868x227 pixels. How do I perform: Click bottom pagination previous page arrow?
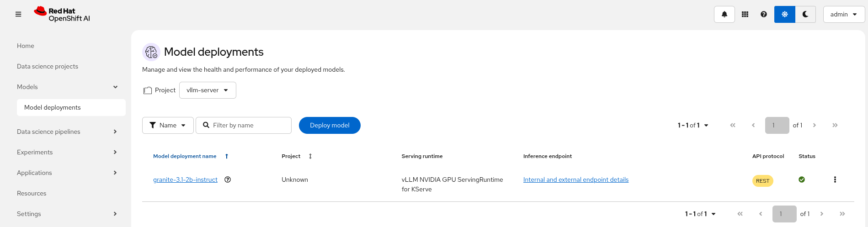pyautogui.click(x=761, y=214)
